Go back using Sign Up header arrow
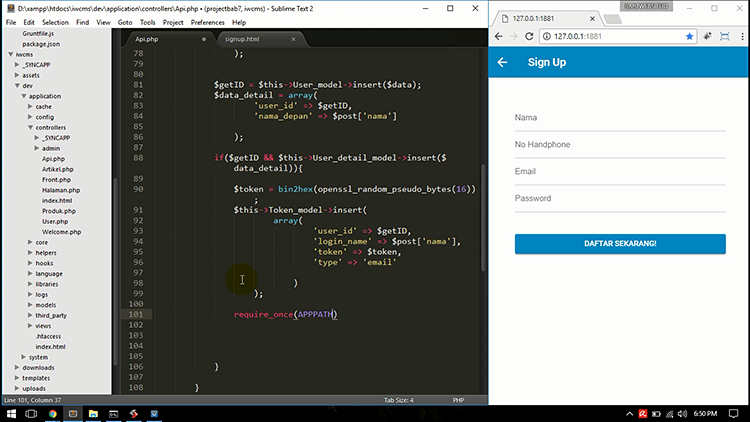750x422 pixels. [502, 62]
